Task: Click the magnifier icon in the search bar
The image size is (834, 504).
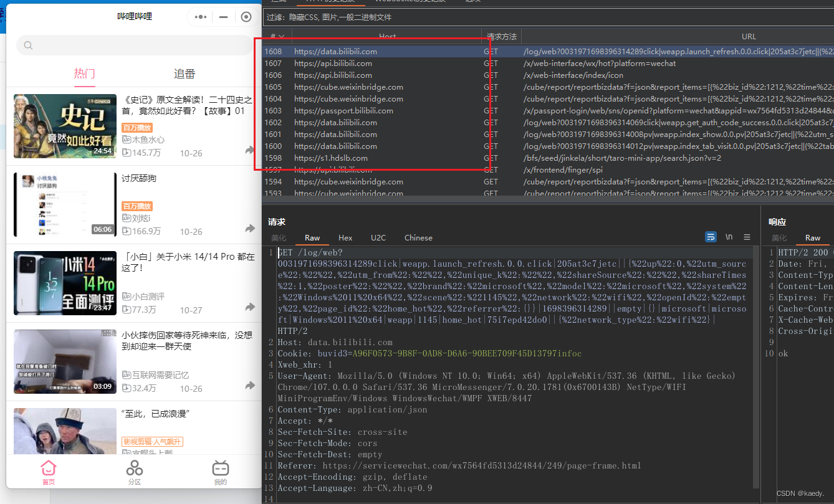Action: pyautogui.click(x=28, y=45)
